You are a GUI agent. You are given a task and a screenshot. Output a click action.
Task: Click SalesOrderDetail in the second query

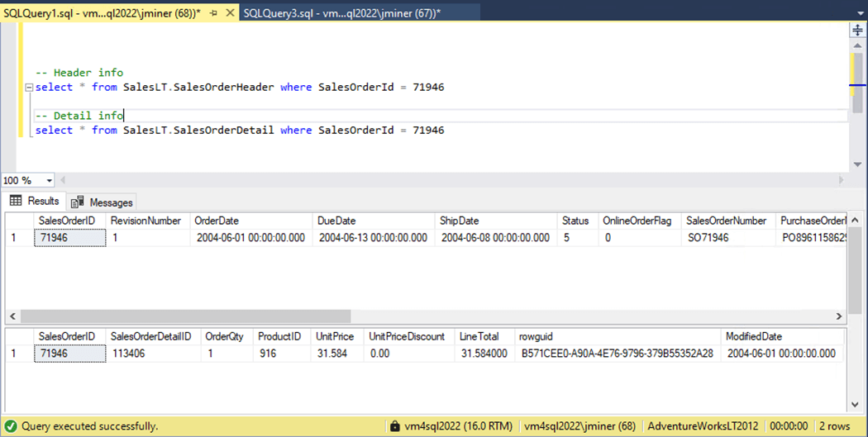pos(224,130)
